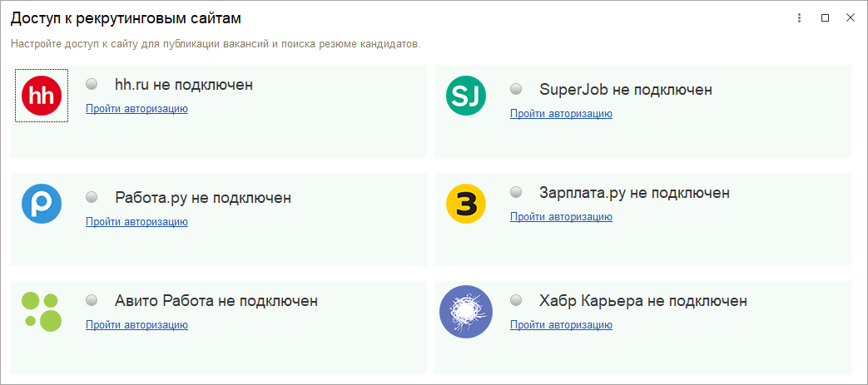Click the red hh.ru logo icon
Viewport: 868px width, 385px height.
42,96
